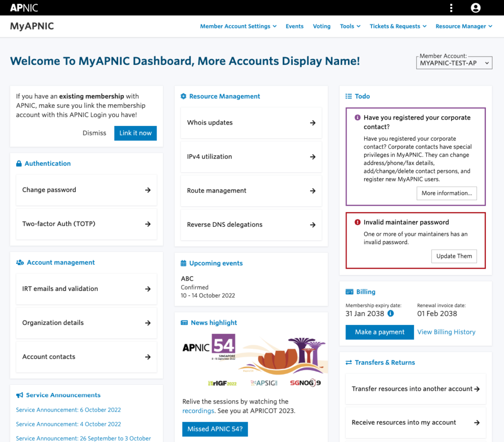This screenshot has width=504, height=442.
Task: Click the arrow on Organization details row
Action: (148, 323)
